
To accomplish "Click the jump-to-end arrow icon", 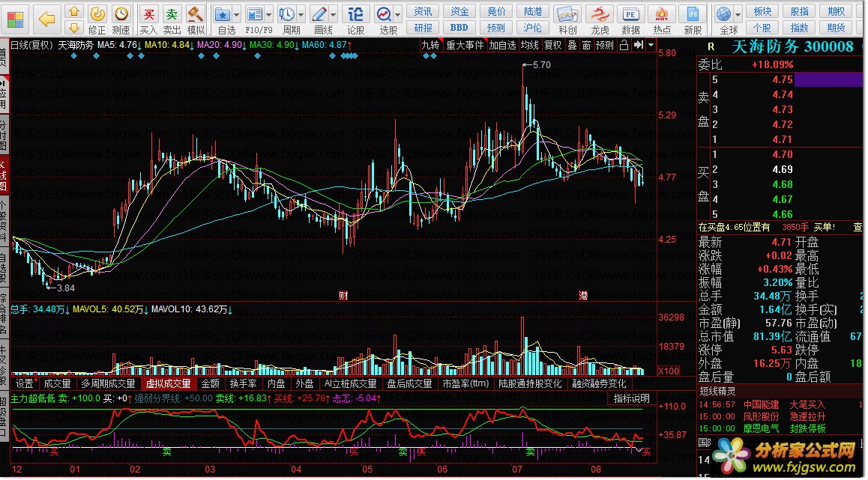I will coord(639,46).
